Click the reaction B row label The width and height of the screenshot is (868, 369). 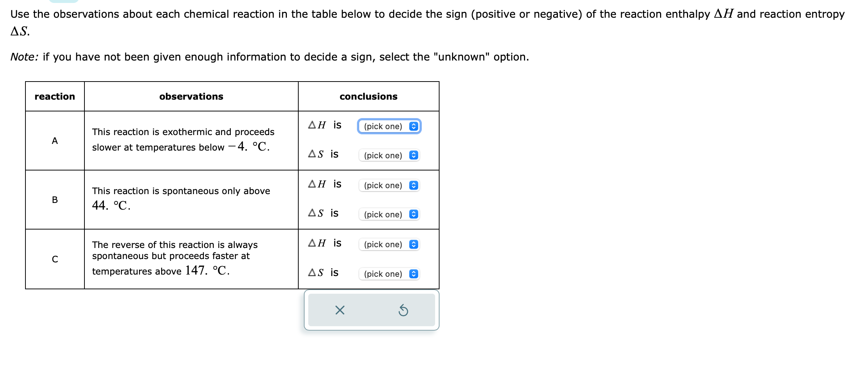point(55,200)
